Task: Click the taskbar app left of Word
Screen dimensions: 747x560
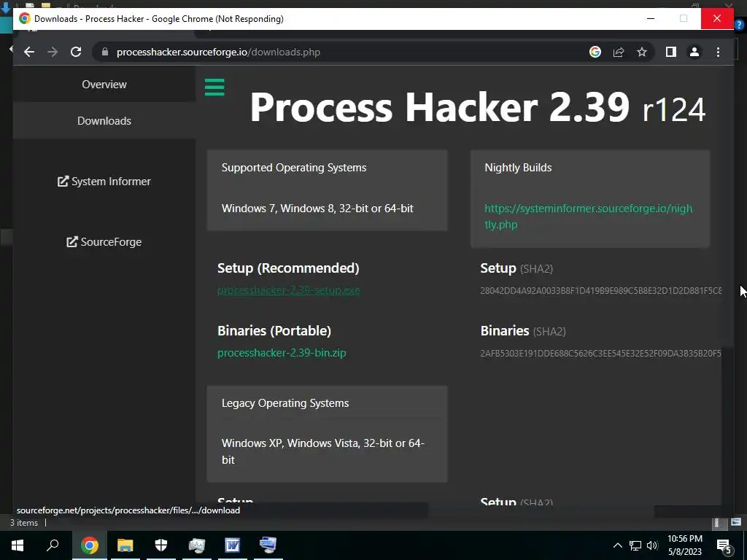Action: [x=197, y=545]
